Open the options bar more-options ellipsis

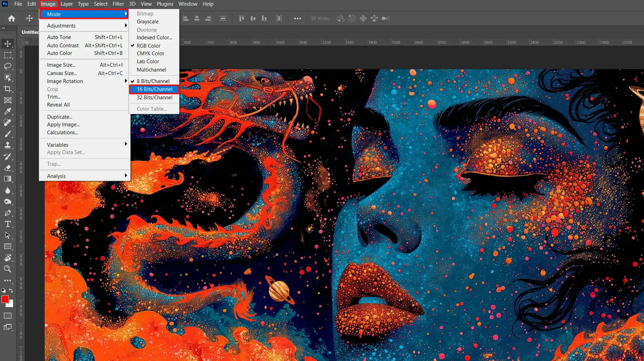click(x=297, y=18)
